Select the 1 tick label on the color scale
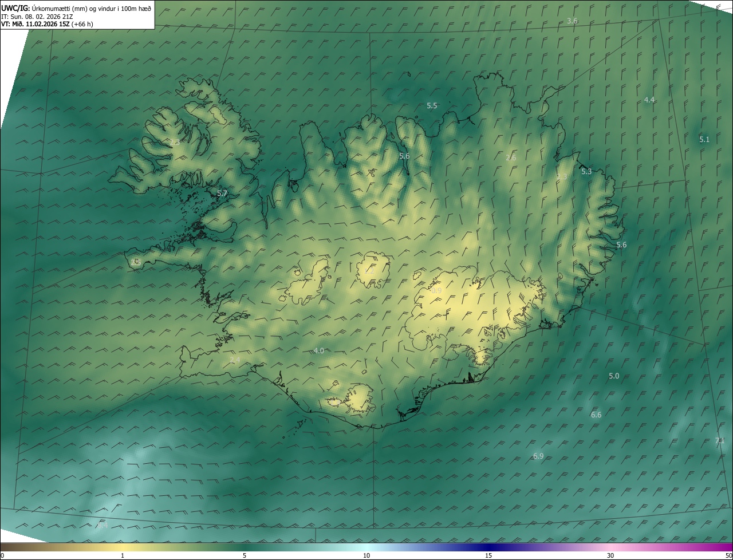The height and width of the screenshot is (560, 733). 123,555
